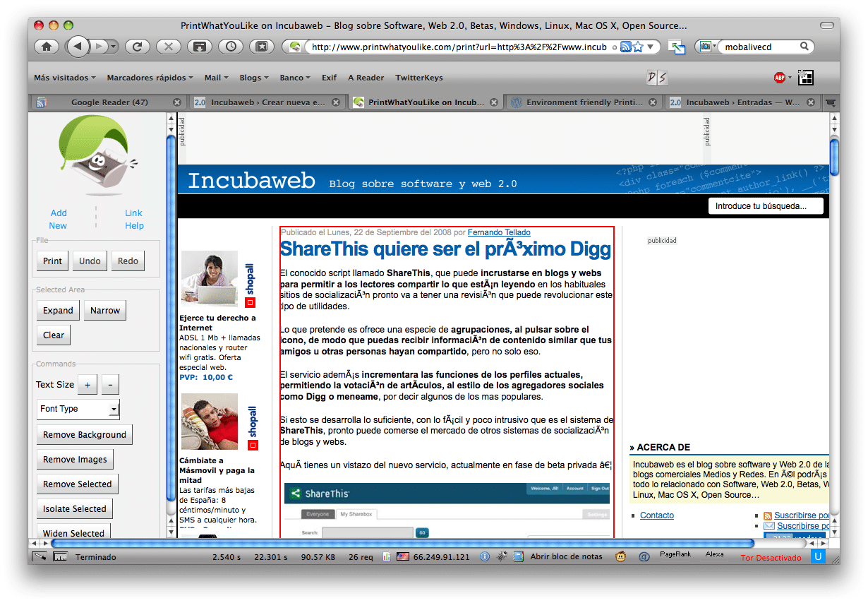
Task: Open the Más visitados bookmarks dropdown
Action: tap(66, 78)
